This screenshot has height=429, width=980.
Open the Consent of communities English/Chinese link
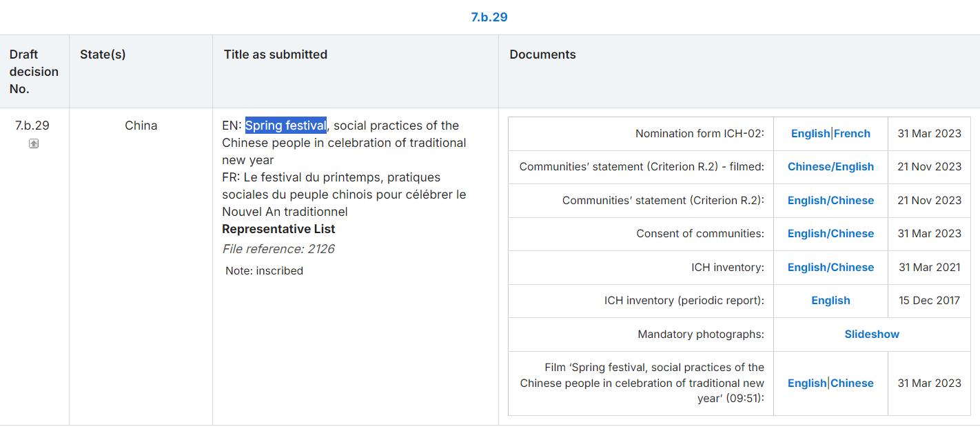[x=830, y=234]
